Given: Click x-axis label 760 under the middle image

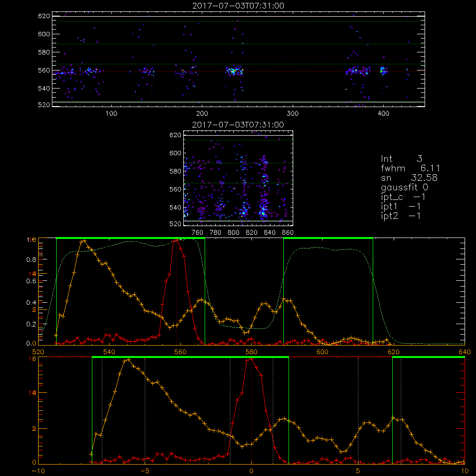Looking at the screenshot, I should (198, 233).
